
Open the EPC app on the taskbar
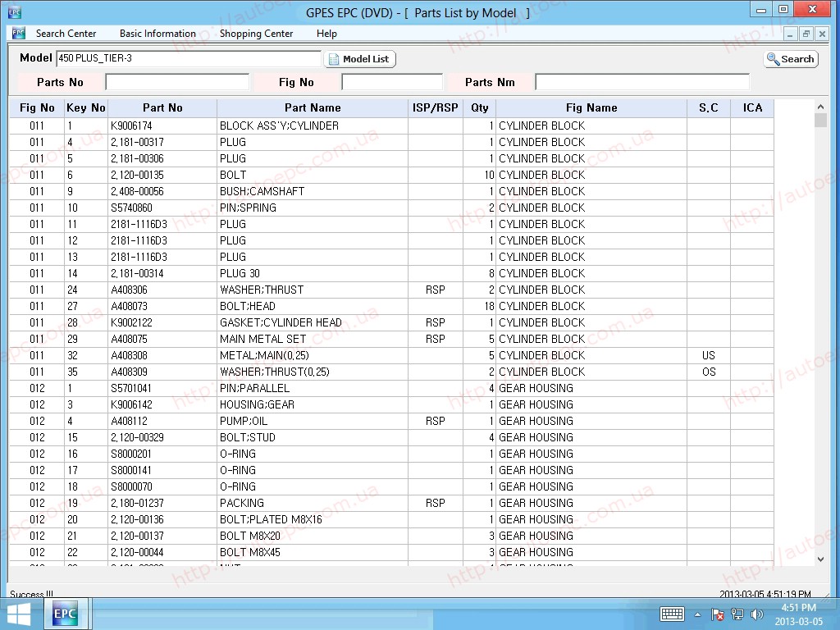(65, 614)
